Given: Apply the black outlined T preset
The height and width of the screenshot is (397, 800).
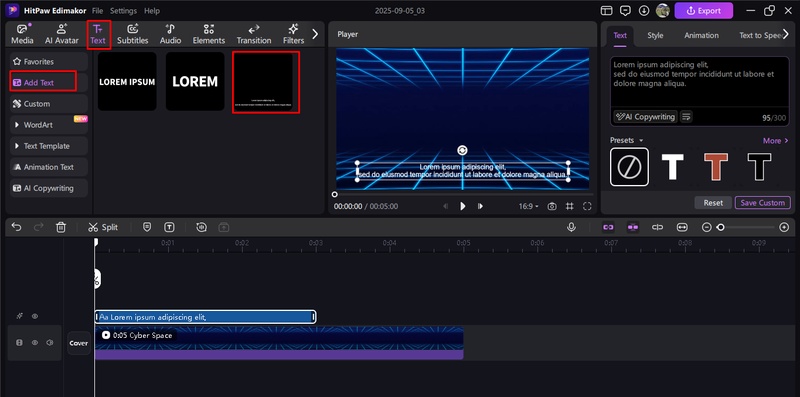Looking at the screenshot, I should click(x=759, y=167).
